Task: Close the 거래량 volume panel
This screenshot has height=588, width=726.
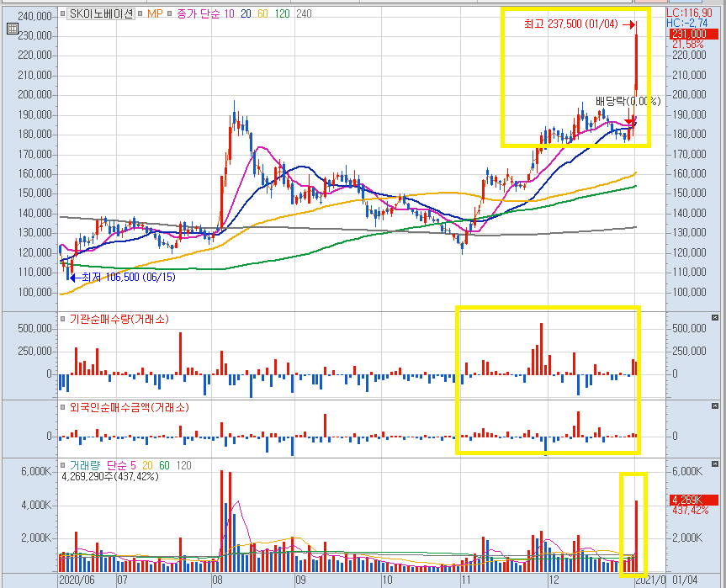Action: point(715,464)
